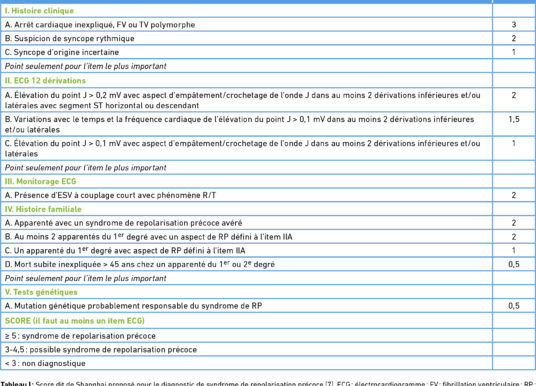Viewport: 536px width, 386px height.
Task: Select the 'Apparenté avec un syndrome' row
Action: click(x=268, y=223)
